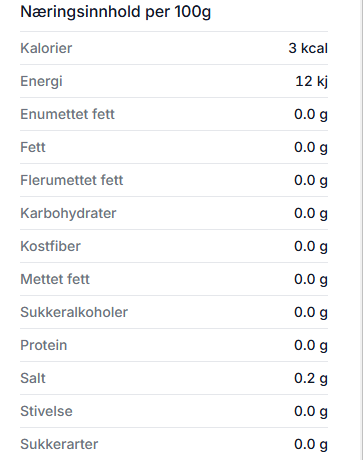
Task: Select the Kostfiber row label
Action: pos(50,246)
